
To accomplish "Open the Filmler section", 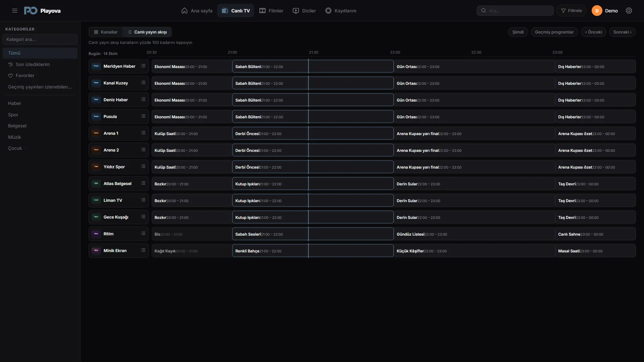I will click(271, 11).
